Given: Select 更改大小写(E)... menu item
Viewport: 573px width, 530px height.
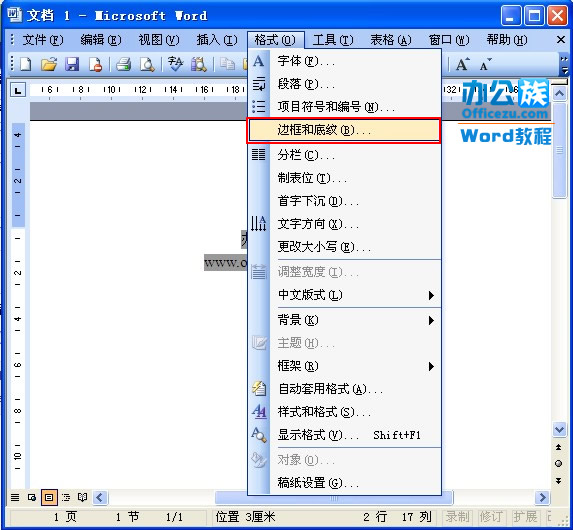Looking at the screenshot, I should coord(344,247).
